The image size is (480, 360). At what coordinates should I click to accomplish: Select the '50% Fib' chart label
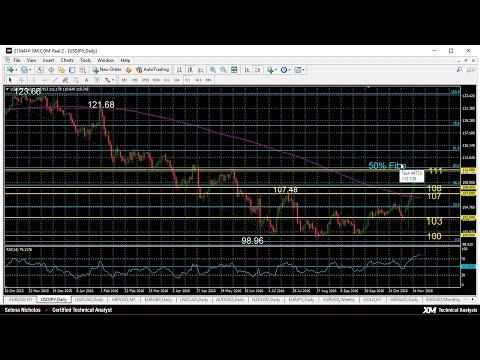(x=387, y=166)
